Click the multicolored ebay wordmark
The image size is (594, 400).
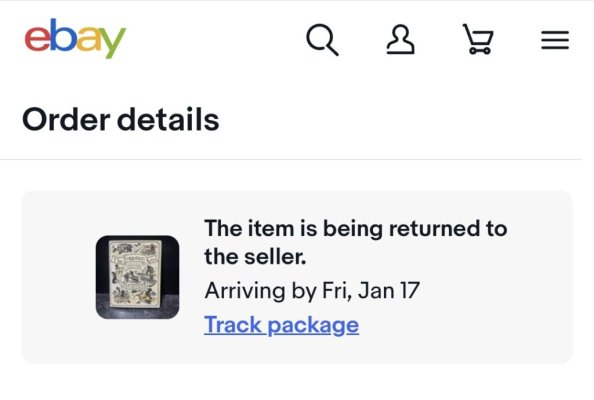pos(75,38)
